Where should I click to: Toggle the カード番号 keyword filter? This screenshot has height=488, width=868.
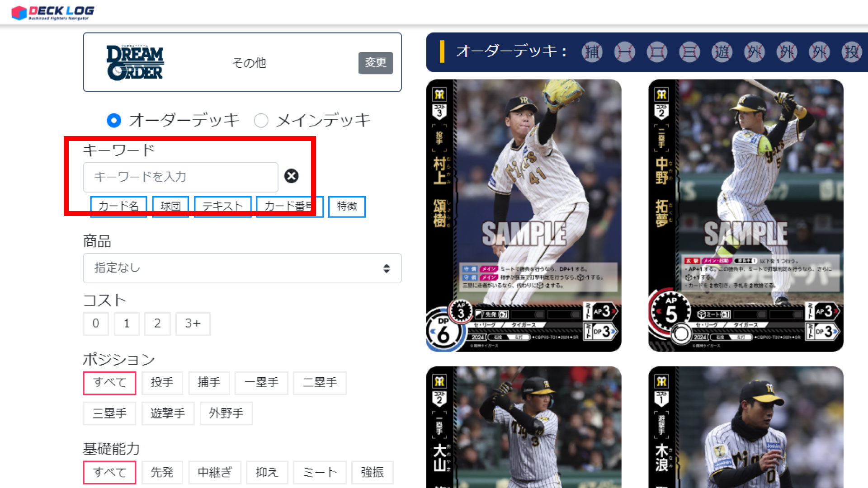tap(290, 206)
